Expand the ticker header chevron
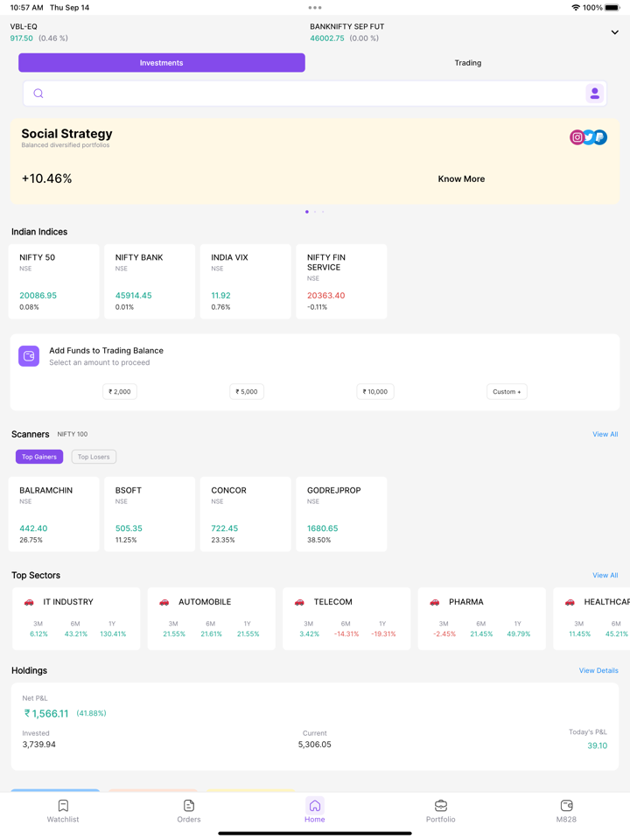Screen dimensions: 630x840 [x=614, y=32]
